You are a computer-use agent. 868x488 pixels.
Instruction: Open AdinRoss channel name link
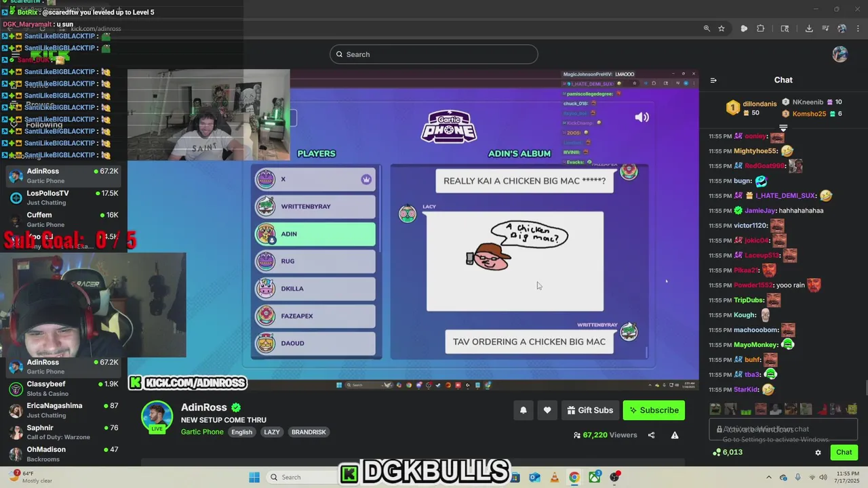pyautogui.click(x=204, y=407)
